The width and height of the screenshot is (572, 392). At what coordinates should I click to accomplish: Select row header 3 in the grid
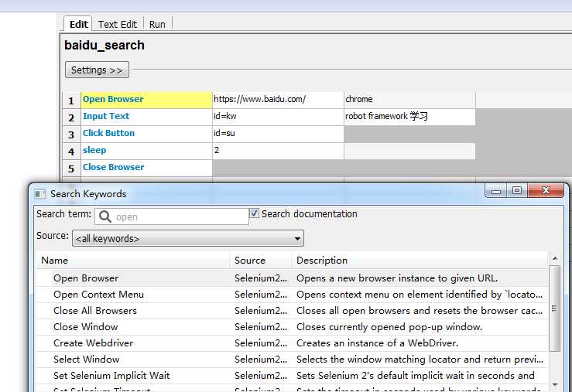coord(71,135)
